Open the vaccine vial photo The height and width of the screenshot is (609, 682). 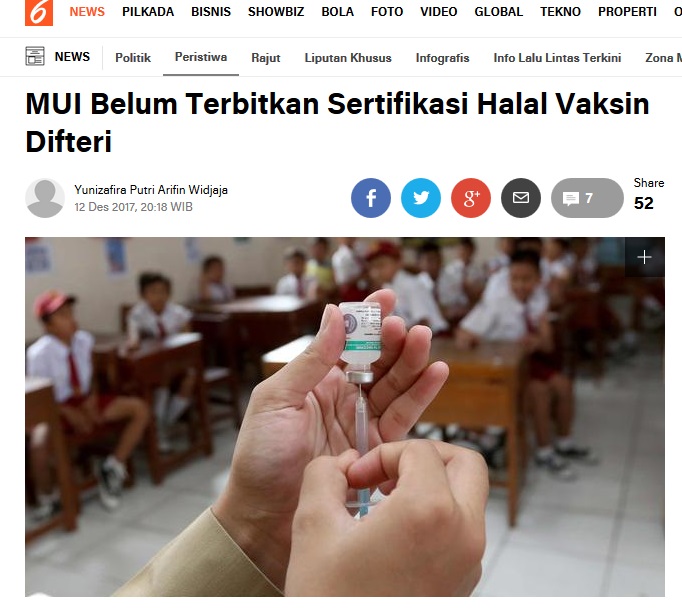(345, 417)
